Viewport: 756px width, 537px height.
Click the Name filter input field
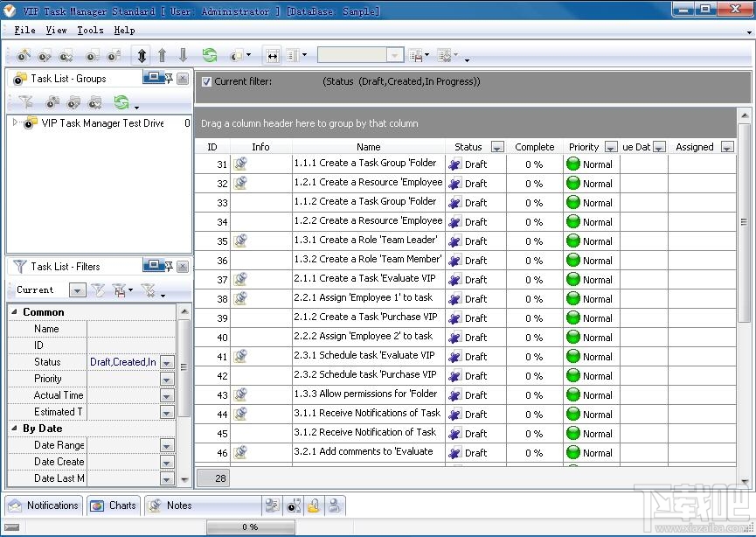click(x=131, y=329)
